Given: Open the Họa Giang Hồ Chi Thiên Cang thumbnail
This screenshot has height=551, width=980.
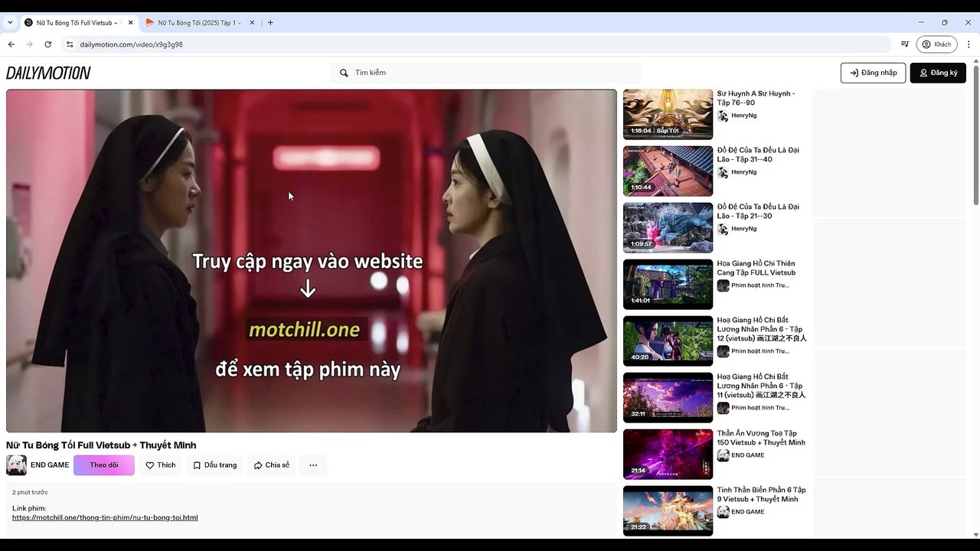Looking at the screenshot, I should pyautogui.click(x=668, y=285).
